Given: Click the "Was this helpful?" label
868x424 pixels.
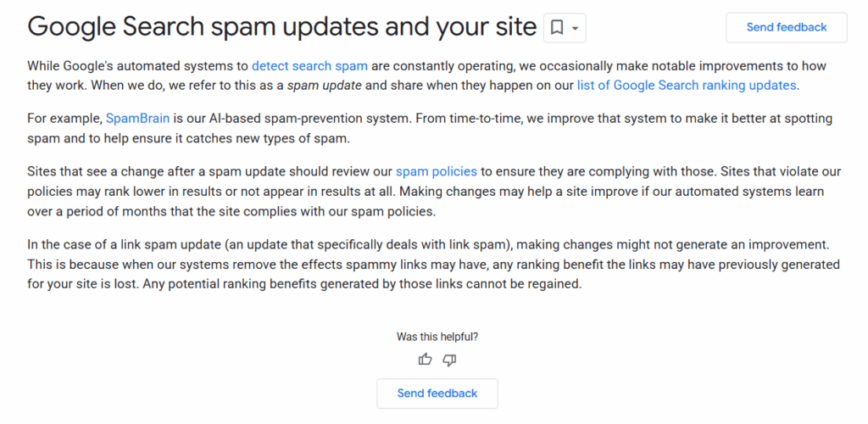Looking at the screenshot, I should (437, 337).
